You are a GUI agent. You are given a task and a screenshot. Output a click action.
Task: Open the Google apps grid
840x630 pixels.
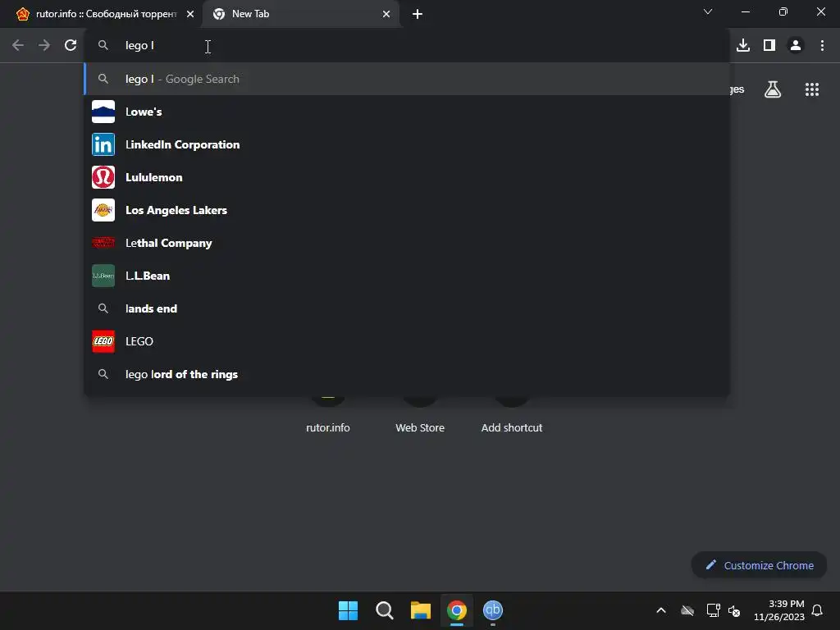coord(812,89)
